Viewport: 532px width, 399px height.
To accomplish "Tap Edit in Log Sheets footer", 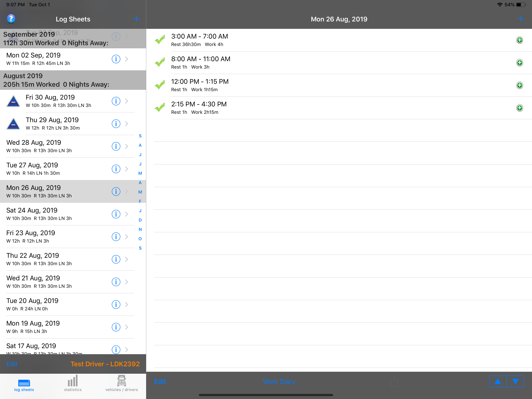I will point(12,364).
